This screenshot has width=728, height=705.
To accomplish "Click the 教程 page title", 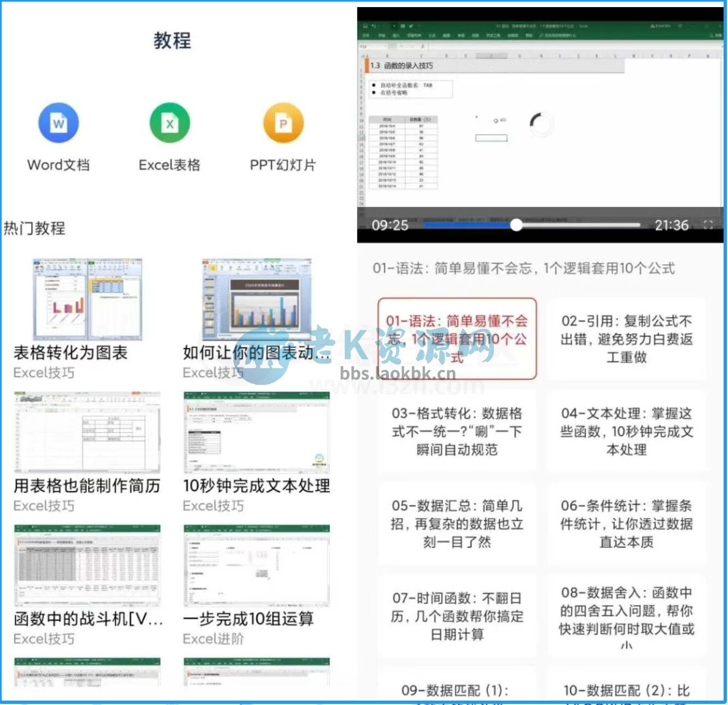I will (x=172, y=40).
